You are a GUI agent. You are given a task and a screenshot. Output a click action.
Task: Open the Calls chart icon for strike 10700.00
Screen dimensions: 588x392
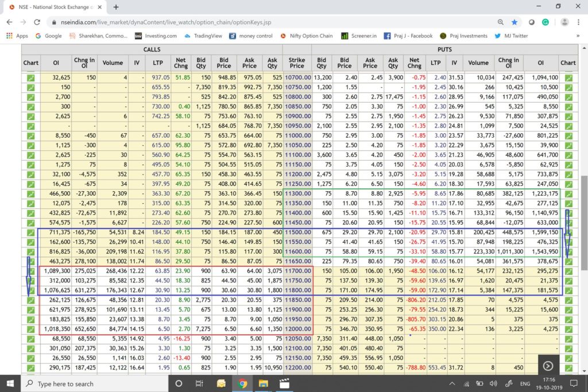click(x=30, y=77)
